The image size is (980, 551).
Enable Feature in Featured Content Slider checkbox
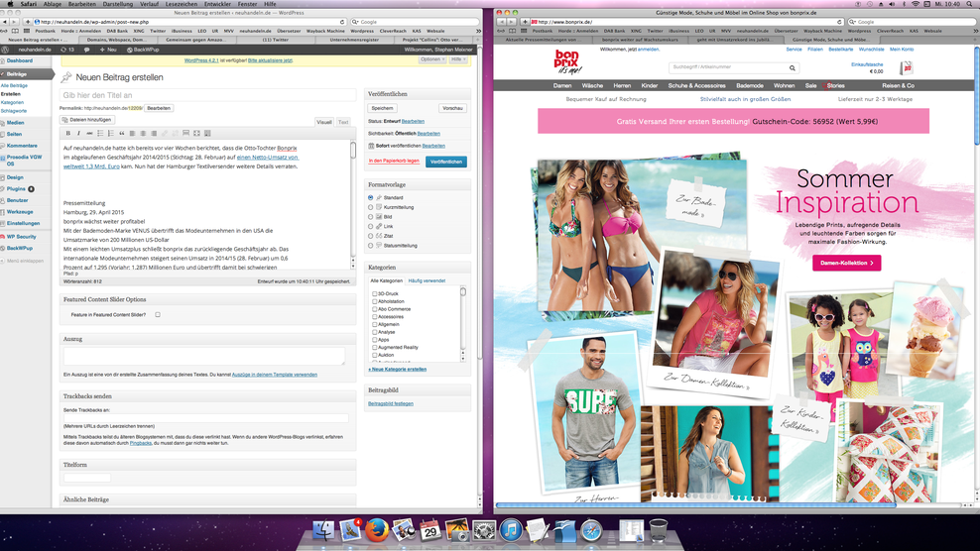(158, 315)
